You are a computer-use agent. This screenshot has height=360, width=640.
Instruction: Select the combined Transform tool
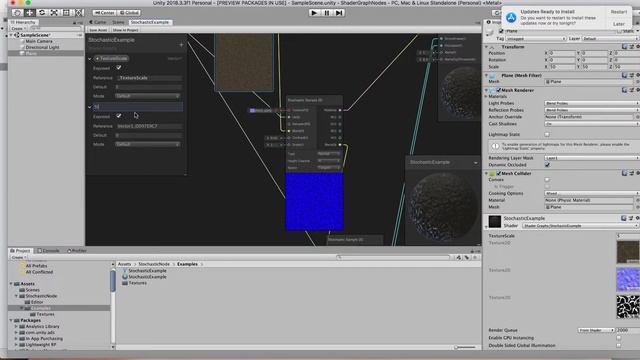coord(79,13)
